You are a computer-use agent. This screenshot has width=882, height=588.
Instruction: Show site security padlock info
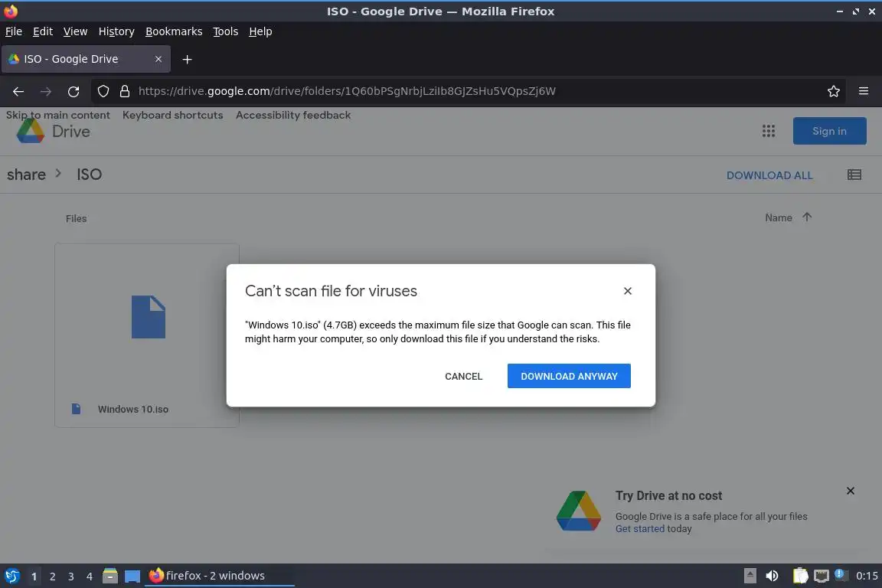click(125, 91)
